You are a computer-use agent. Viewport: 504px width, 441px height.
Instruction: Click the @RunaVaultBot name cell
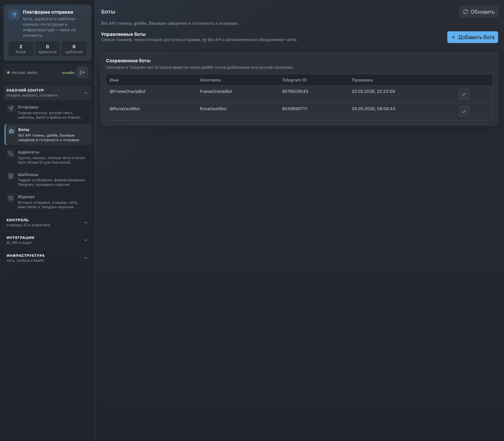click(125, 109)
